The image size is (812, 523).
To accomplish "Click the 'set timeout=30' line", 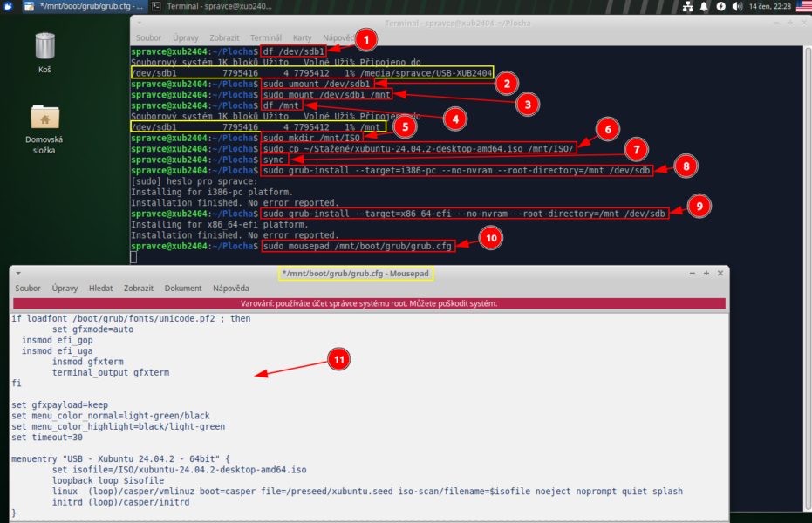I will click(x=47, y=438).
